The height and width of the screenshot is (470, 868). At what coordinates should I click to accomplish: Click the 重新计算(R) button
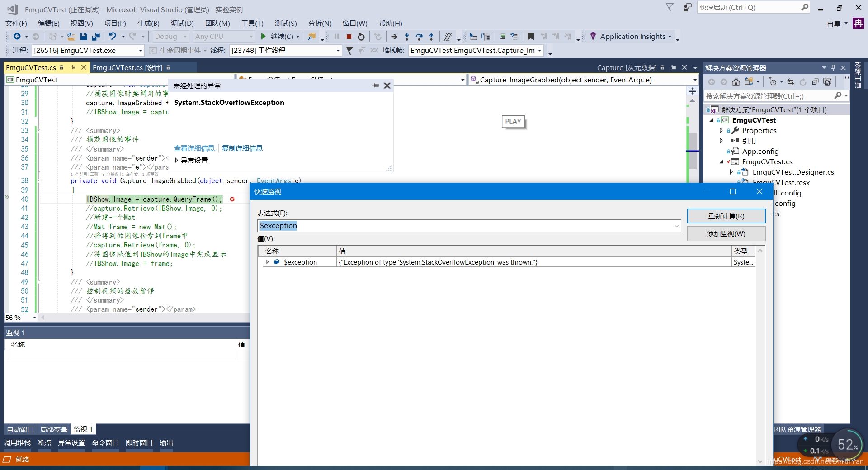726,216
